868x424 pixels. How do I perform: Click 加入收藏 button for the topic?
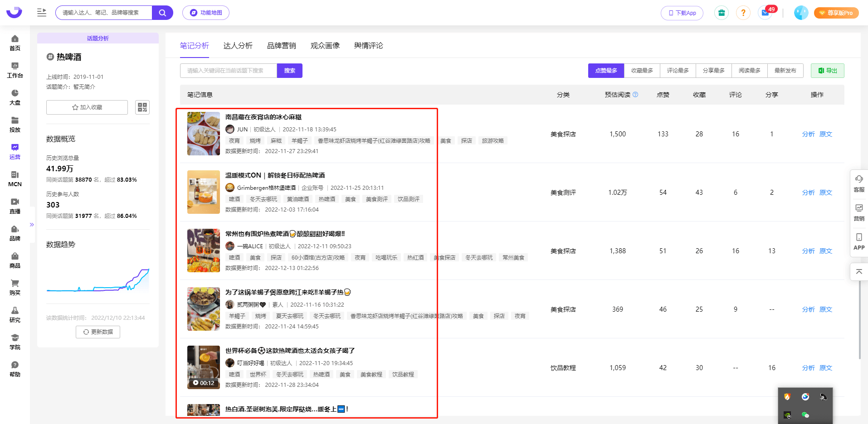pyautogui.click(x=87, y=107)
